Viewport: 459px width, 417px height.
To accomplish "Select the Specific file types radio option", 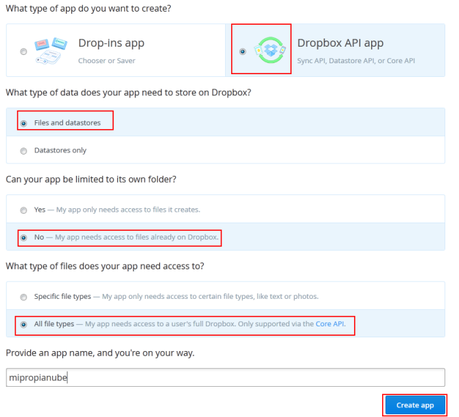I will point(23,297).
